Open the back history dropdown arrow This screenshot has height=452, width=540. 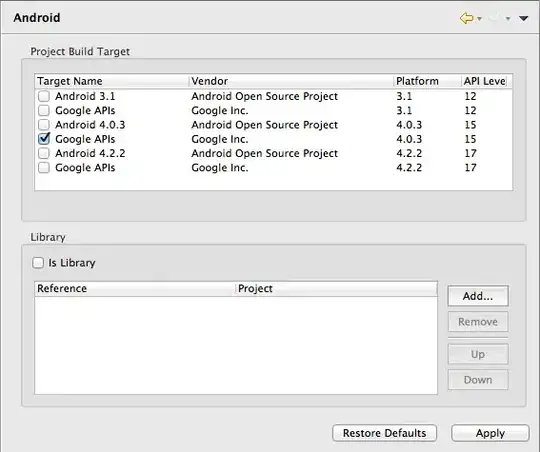[479, 19]
